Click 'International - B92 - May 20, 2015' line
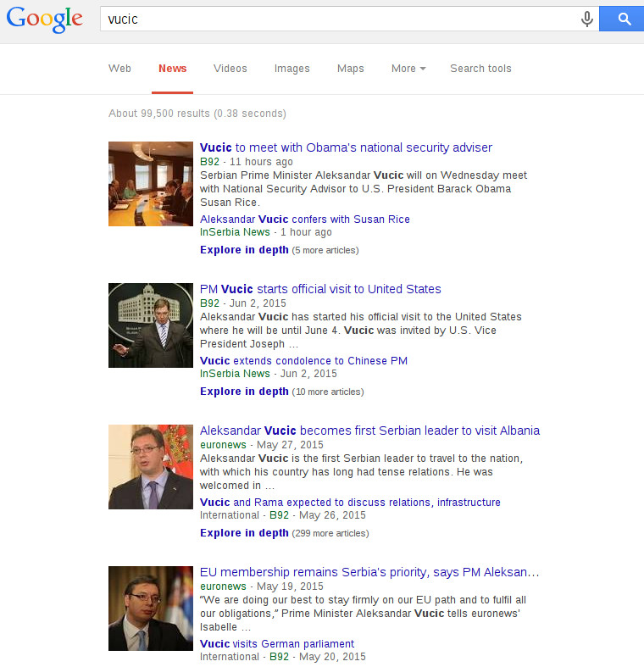This screenshot has width=644, height=667. point(283,657)
